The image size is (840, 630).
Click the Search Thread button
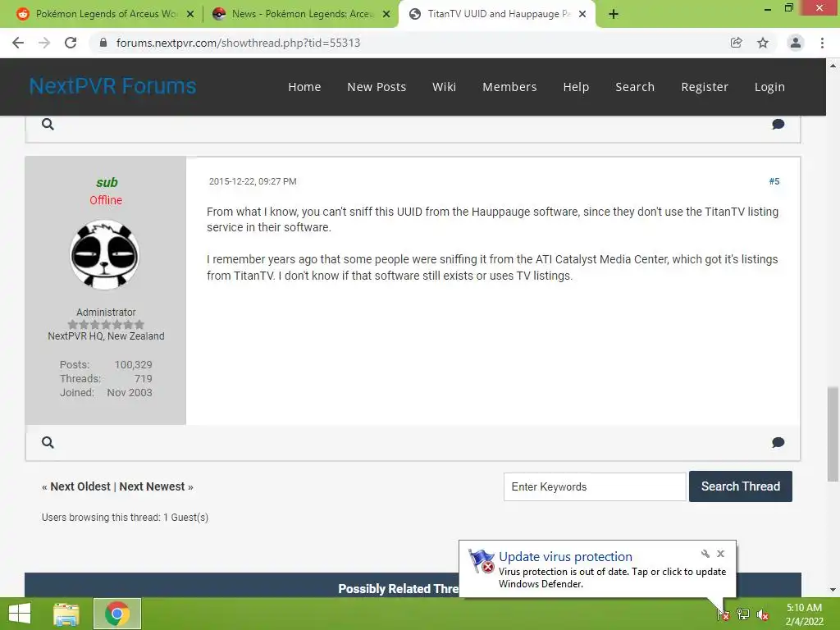pos(741,486)
